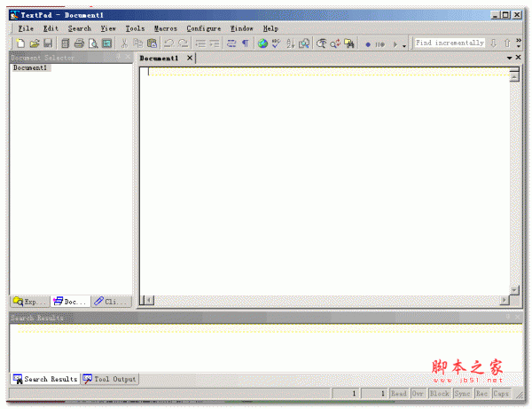
Task: Open the Tools menu
Action: click(x=135, y=28)
